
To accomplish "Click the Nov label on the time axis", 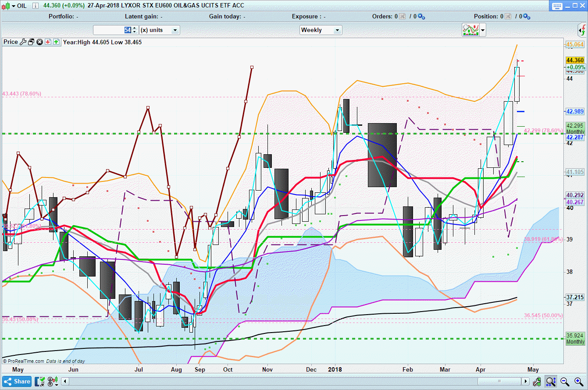I will pyautogui.click(x=267, y=369).
